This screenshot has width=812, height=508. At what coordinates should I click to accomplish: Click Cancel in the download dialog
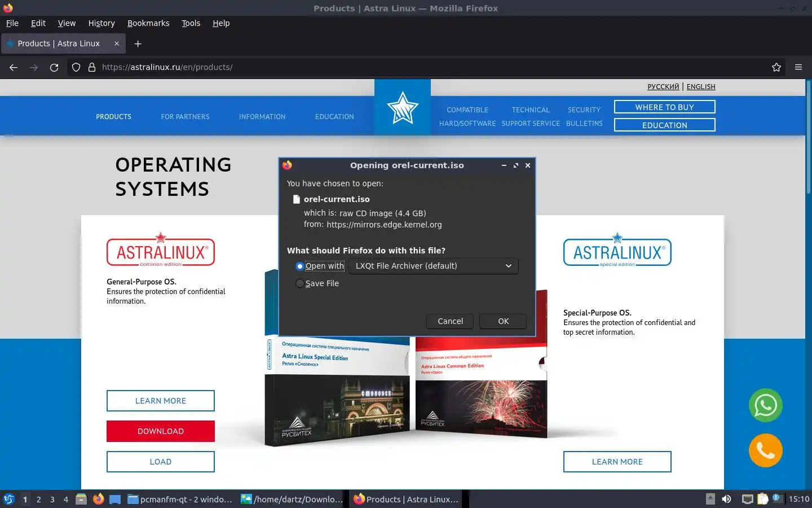click(451, 321)
